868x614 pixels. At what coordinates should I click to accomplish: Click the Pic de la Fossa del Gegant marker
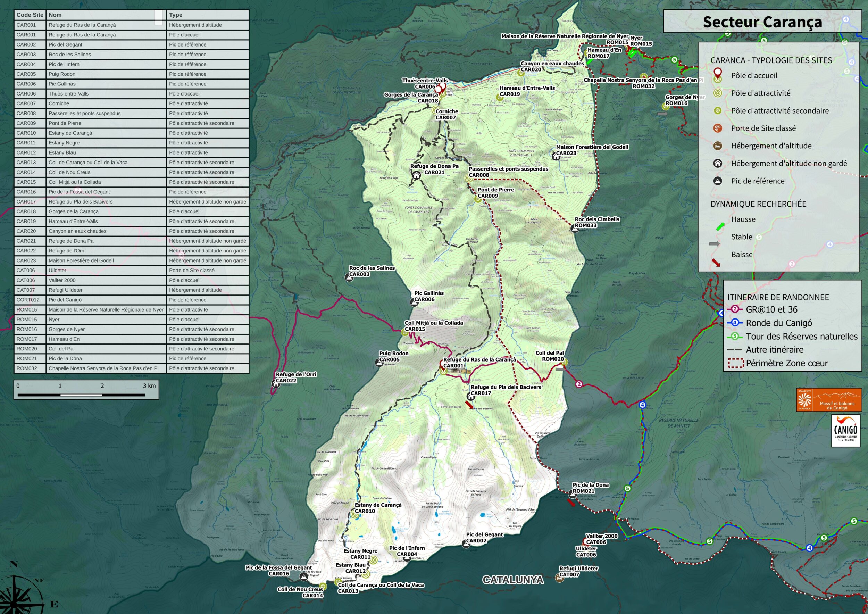point(303,576)
